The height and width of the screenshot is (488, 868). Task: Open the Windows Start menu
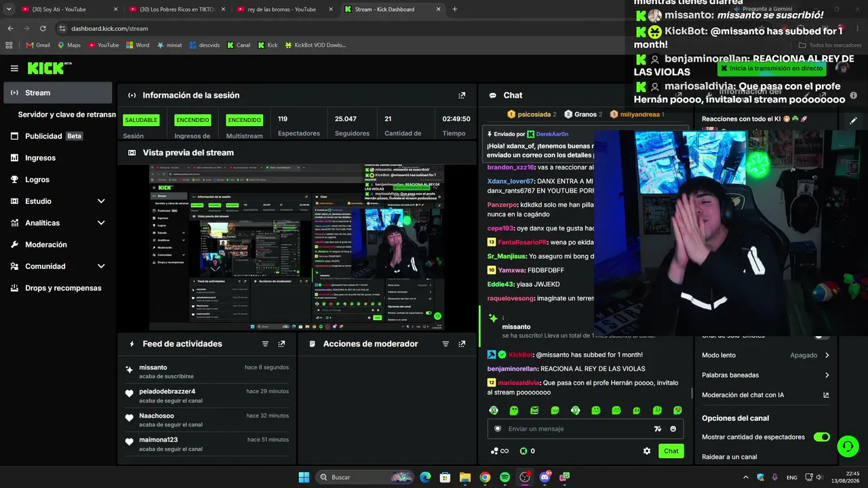point(304,477)
